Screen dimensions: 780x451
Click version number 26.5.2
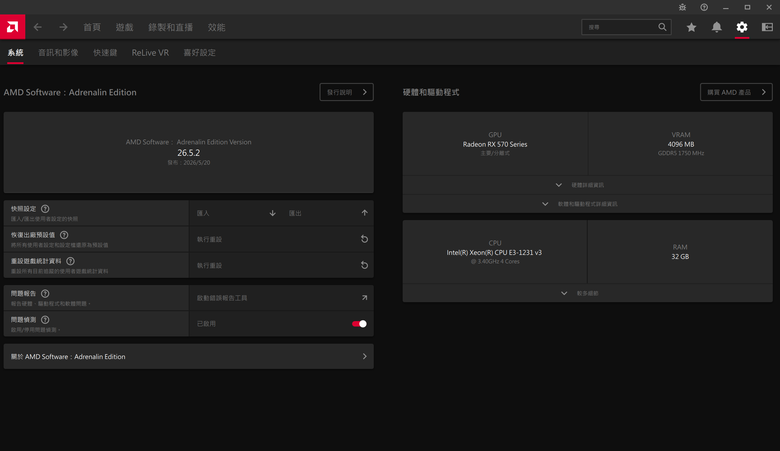(x=189, y=153)
